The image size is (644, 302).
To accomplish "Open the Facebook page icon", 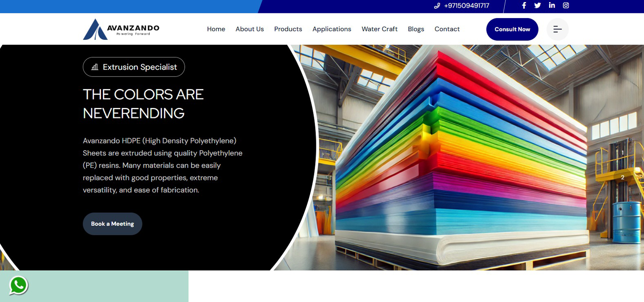I will click(524, 6).
